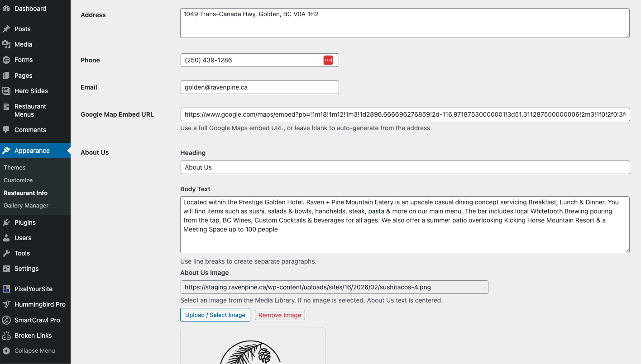Click the Settings sliders icon in sidebar
This screenshot has height=364, width=641.
[x=6, y=269]
